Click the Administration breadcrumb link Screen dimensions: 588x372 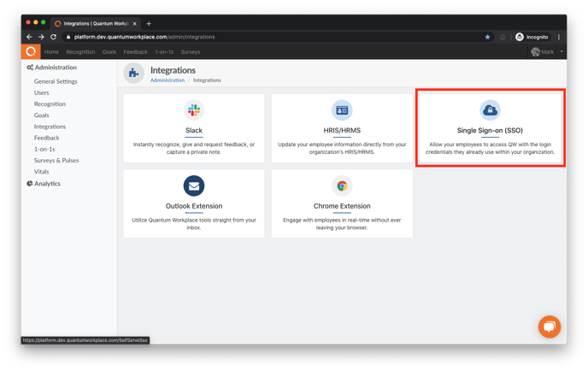pyautogui.click(x=168, y=80)
